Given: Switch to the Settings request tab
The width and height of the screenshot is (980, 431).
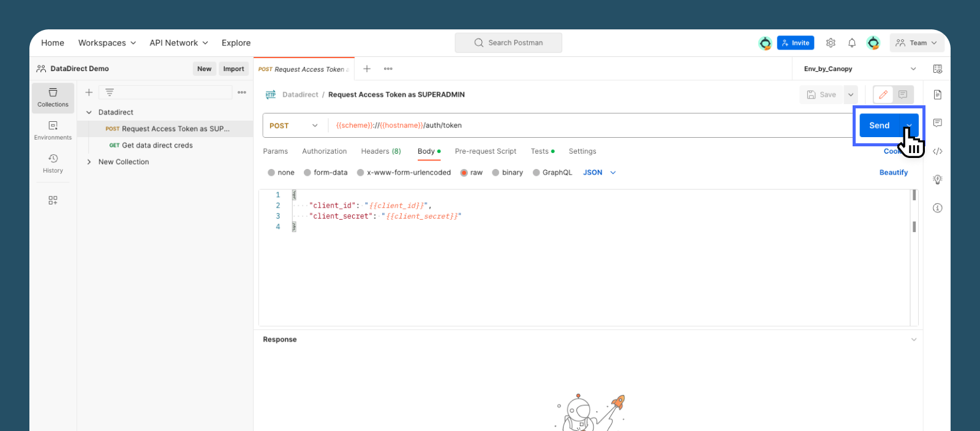Looking at the screenshot, I should (x=582, y=151).
